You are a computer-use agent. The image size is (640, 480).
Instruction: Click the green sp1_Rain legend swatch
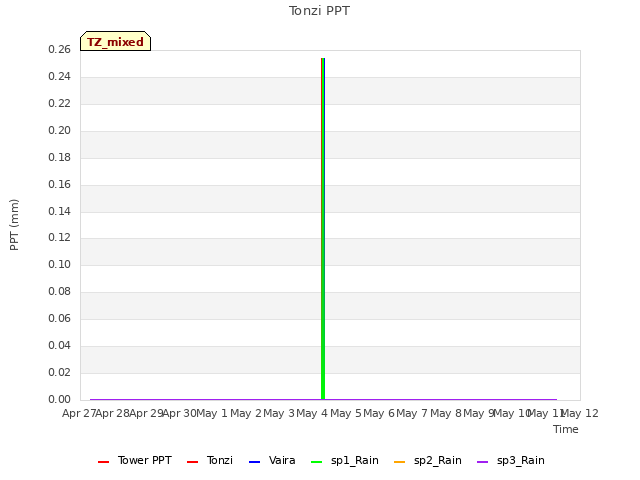click(317, 462)
